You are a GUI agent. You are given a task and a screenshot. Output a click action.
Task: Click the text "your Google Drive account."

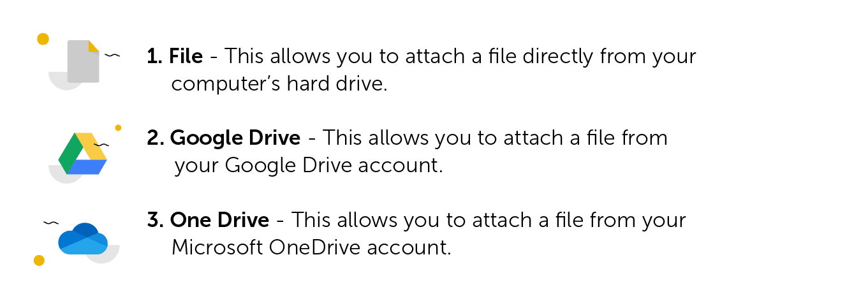308,166
